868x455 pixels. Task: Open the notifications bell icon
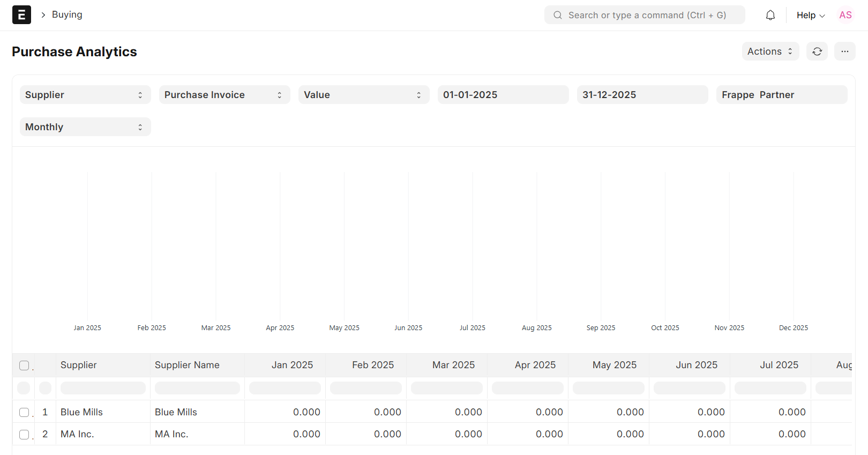point(770,15)
